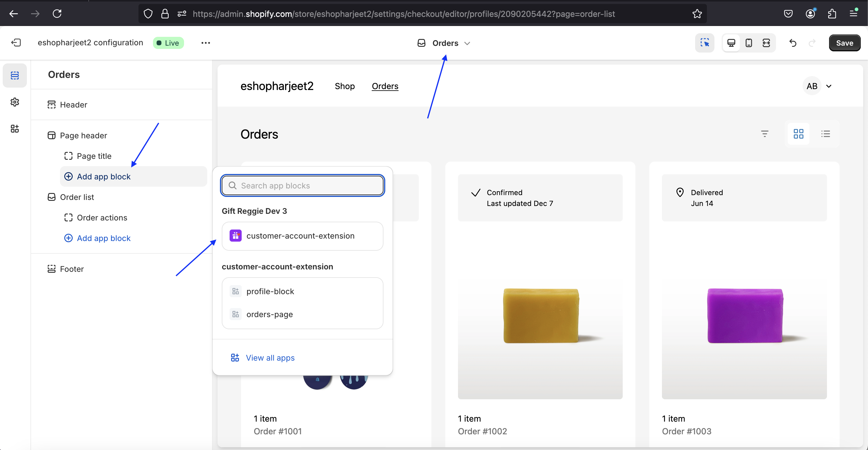Bookmark this page with the star icon
The width and height of the screenshot is (868, 450).
pos(697,14)
